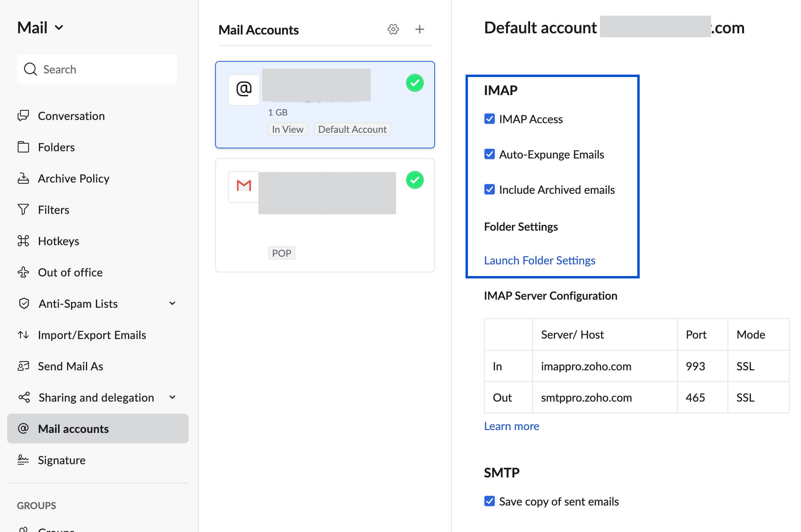Image resolution: width=801 pixels, height=532 pixels.
Task: Select the Folders sidebar icon
Action: point(23,147)
